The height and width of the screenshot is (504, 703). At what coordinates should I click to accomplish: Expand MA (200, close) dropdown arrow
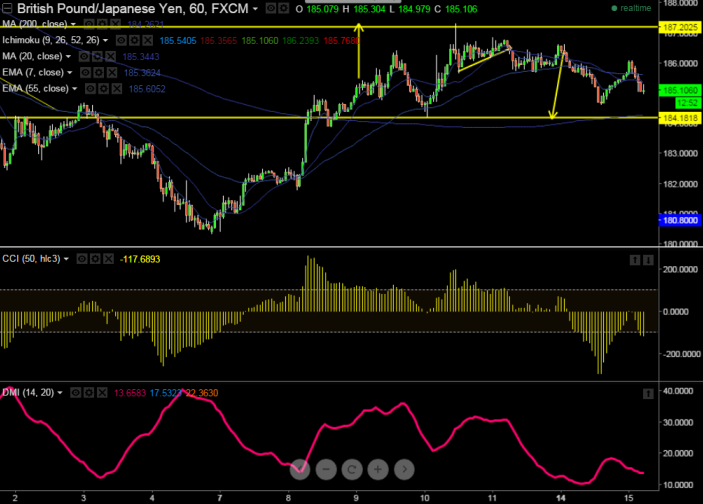pos(74,24)
